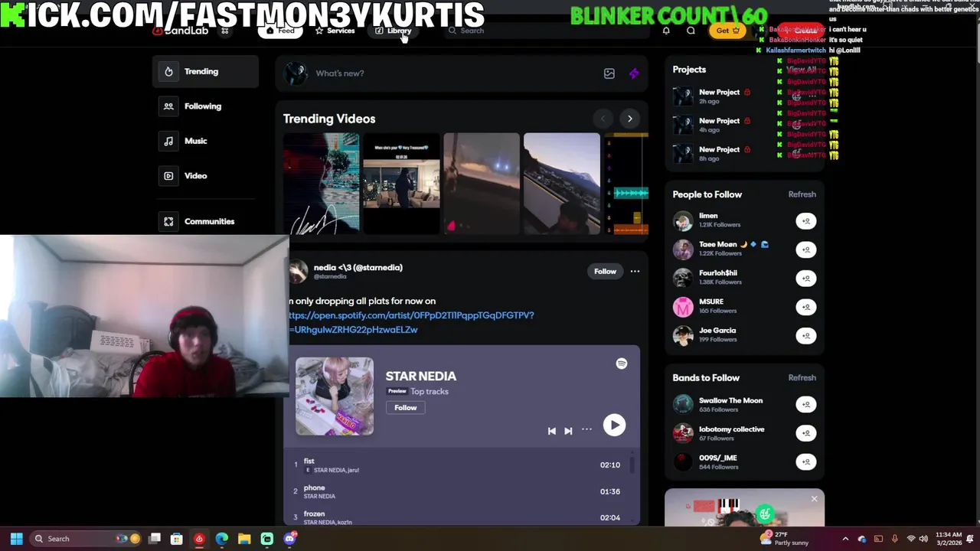Select Video in the left sidebar
980x551 pixels.
coord(205,176)
